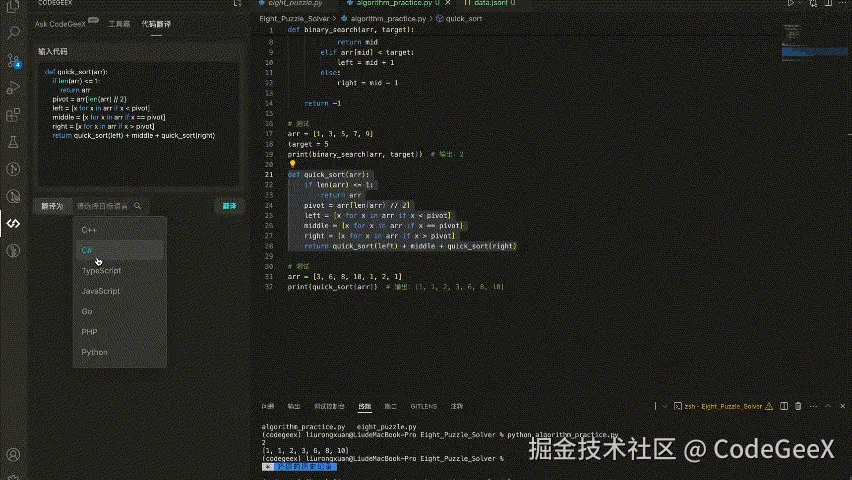Click the 'target = 5' code line

click(x=308, y=144)
